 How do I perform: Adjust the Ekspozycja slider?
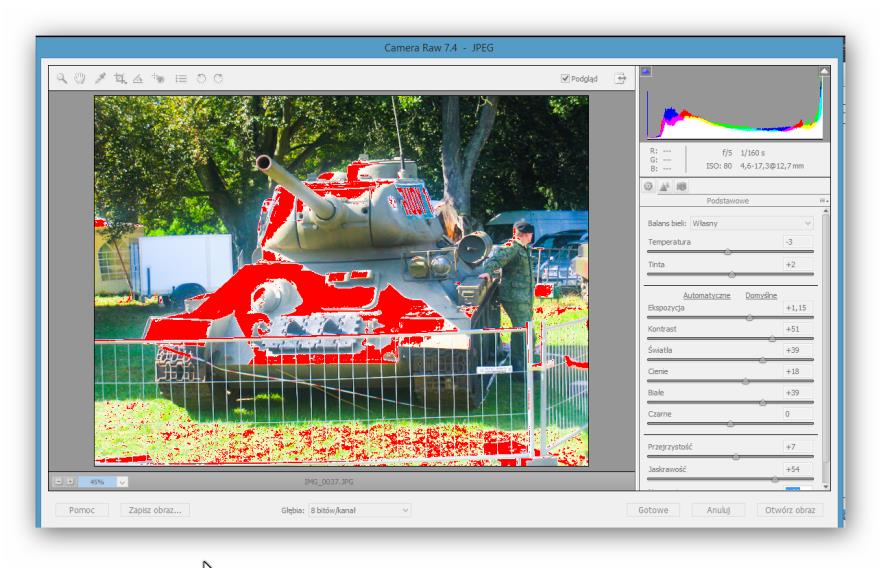750,317
